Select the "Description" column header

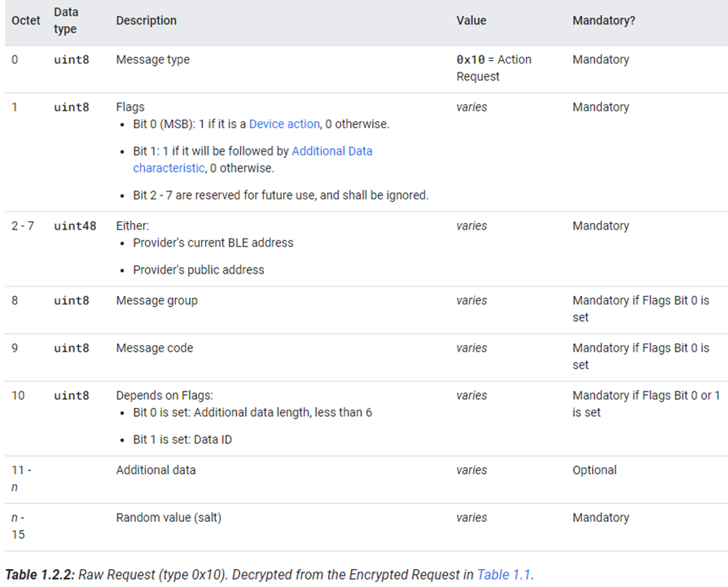click(146, 20)
